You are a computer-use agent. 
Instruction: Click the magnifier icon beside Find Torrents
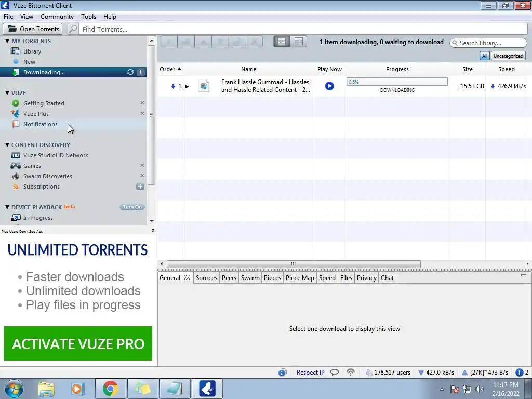point(73,29)
